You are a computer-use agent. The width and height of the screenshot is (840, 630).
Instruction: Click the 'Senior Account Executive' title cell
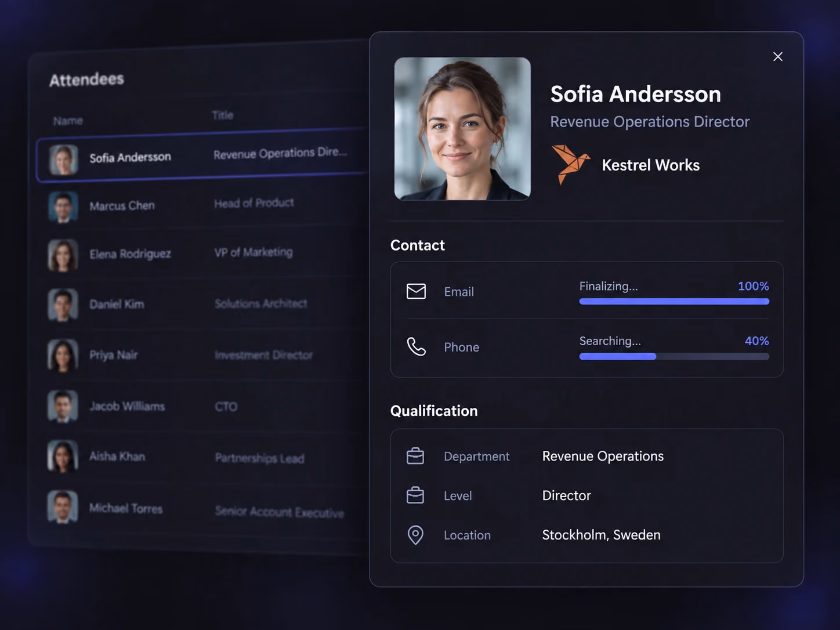[x=279, y=512]
